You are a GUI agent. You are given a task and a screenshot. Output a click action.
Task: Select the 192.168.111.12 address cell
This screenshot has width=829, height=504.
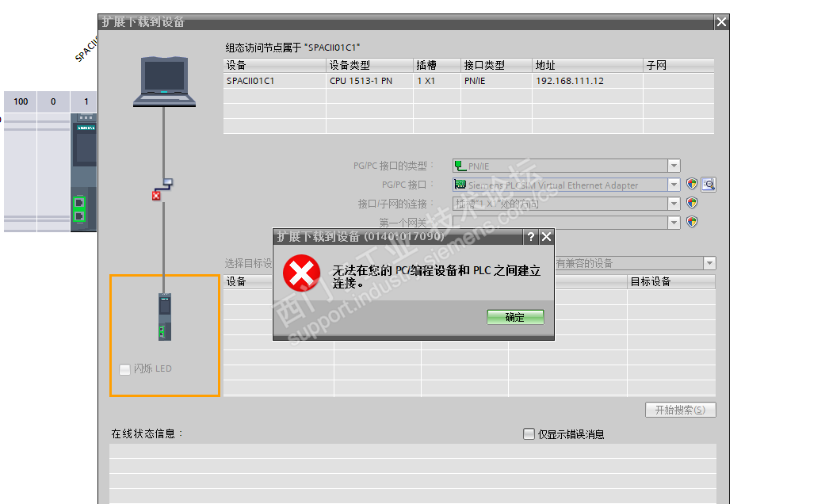pyautogui.click(x=587, y=81)
